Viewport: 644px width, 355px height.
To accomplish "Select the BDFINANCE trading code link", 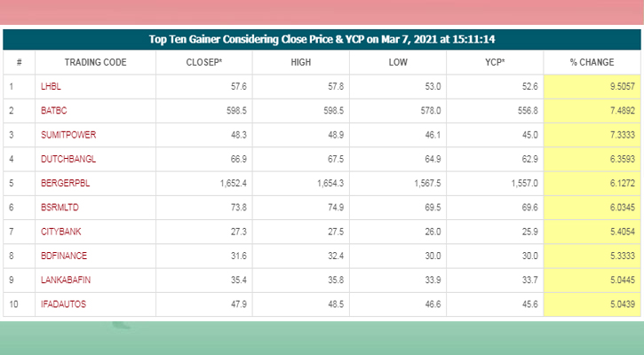I will [x=63, y=256].
